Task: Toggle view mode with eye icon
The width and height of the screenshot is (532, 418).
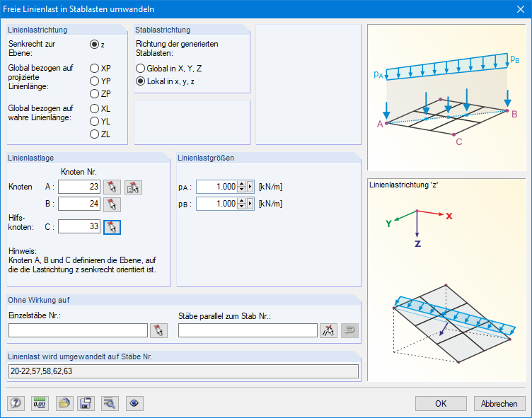Action: (x=134, y=403)
